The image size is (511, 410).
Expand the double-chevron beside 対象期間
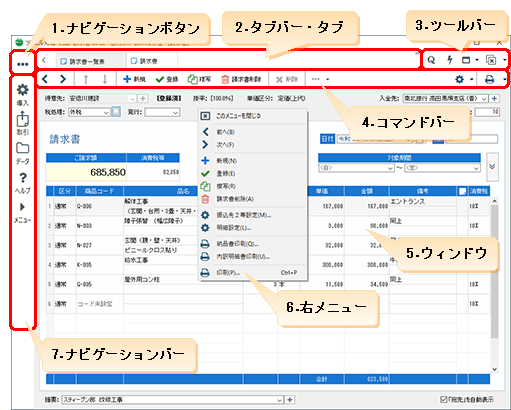pos(492,167)
